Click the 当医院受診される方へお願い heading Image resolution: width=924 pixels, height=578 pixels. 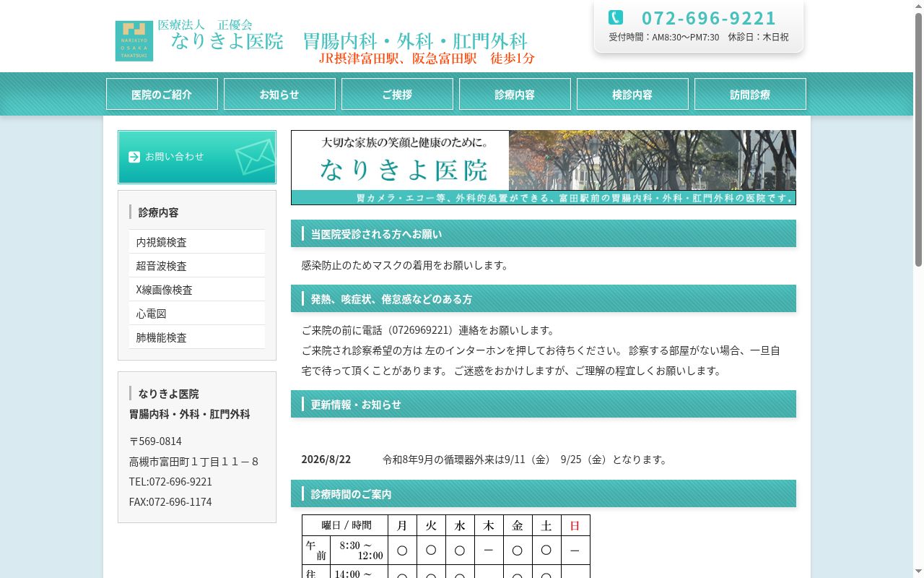(x=544, y=233)
